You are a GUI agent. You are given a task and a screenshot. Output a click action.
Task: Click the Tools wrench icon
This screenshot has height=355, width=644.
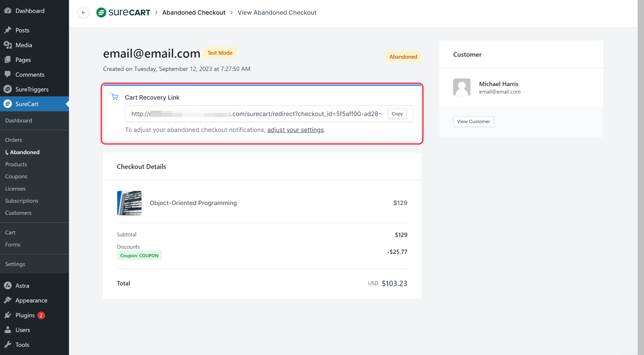pos(8,345)
